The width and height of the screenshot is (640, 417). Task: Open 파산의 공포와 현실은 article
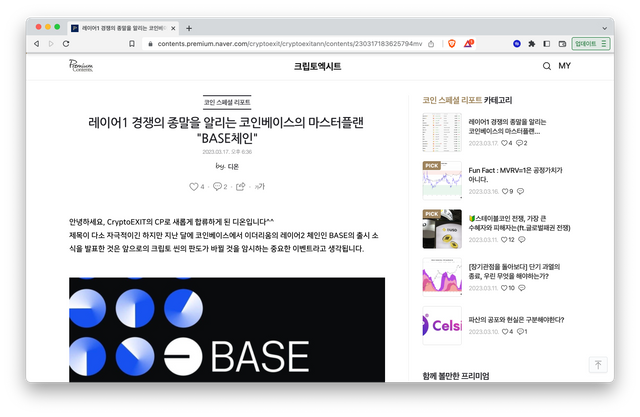pos(516,319)
